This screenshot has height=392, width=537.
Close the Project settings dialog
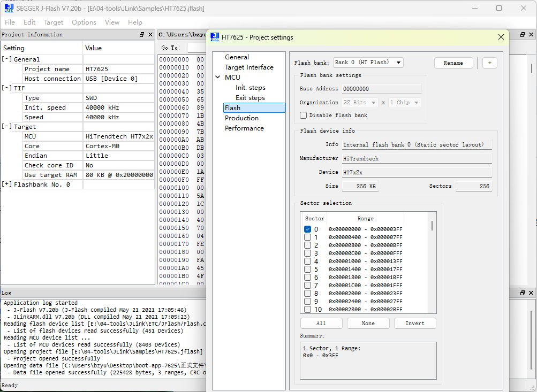click(x=501, y=37)
